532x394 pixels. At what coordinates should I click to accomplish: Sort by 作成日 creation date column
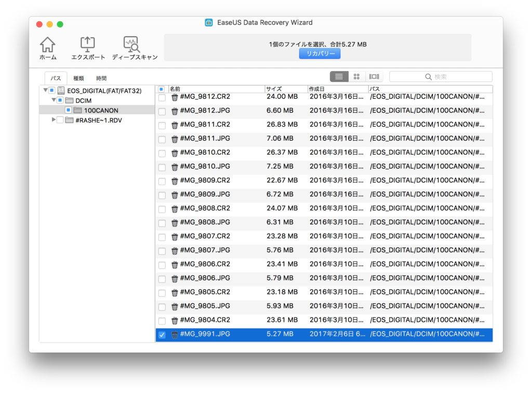point(338,89)
